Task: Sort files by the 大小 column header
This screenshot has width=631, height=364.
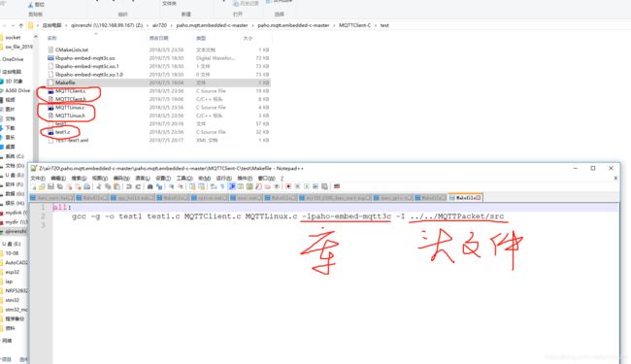Action: click(x=248, y=38)
